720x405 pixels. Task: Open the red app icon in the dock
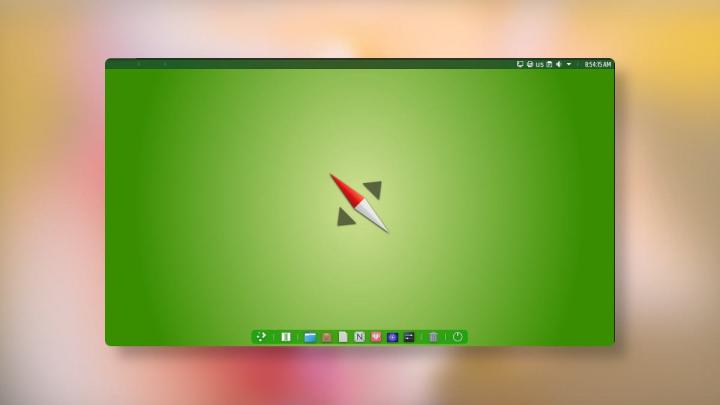[x=376, y=337]
